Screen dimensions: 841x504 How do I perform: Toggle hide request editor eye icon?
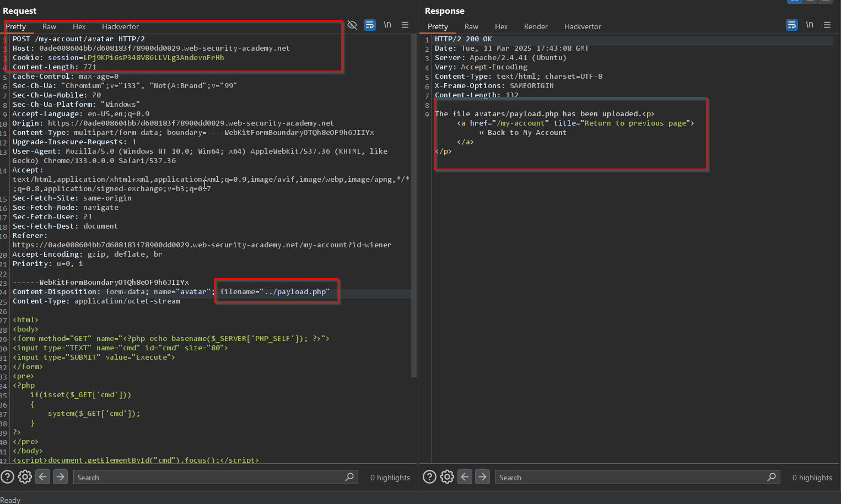click(x=352, y=25)
